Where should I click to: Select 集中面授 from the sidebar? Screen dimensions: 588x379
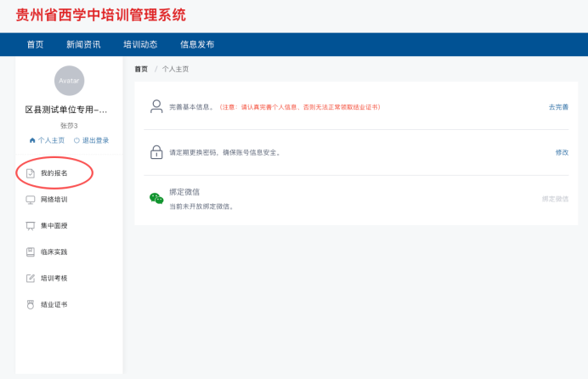54,226
